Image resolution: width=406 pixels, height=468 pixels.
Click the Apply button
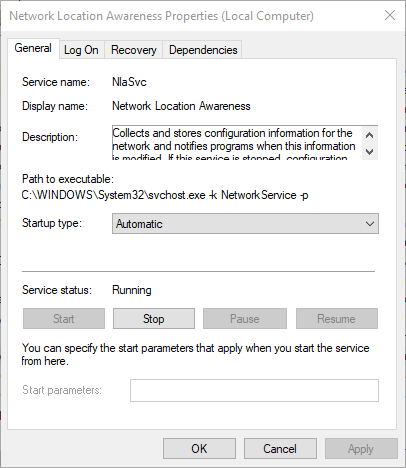(x=361, y=449)
